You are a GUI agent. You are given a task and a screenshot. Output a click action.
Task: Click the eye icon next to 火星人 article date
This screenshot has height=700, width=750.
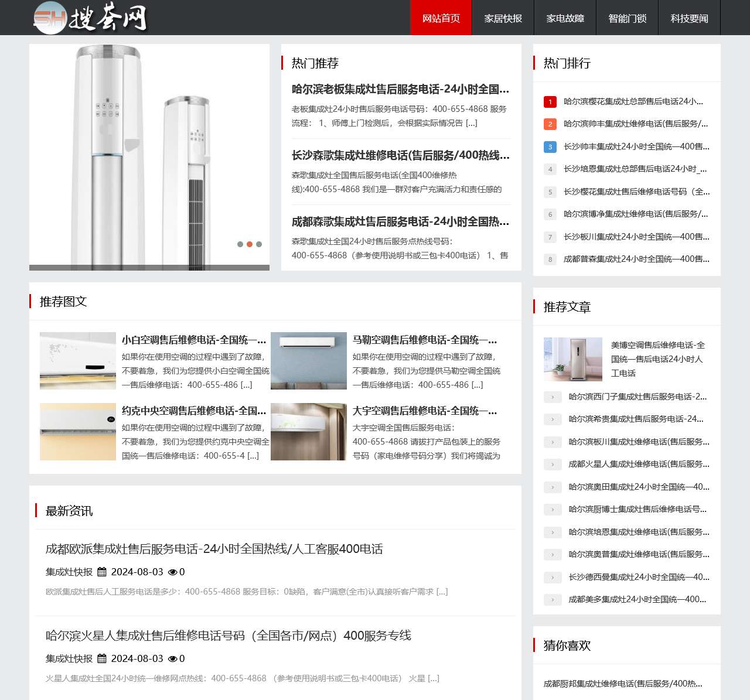coord(173,658)
